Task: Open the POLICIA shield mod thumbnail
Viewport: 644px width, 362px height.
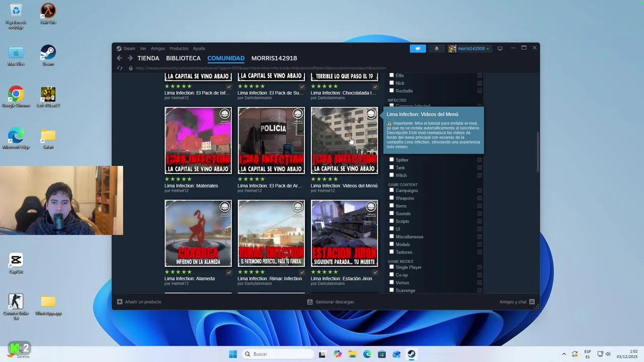Action: [271, 140]
